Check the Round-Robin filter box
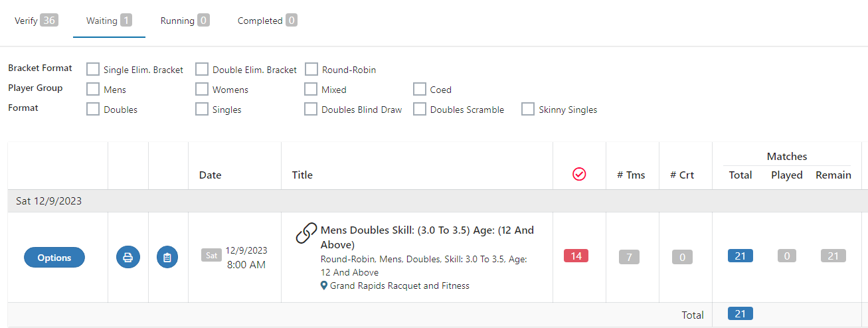 tap(311, 69)
